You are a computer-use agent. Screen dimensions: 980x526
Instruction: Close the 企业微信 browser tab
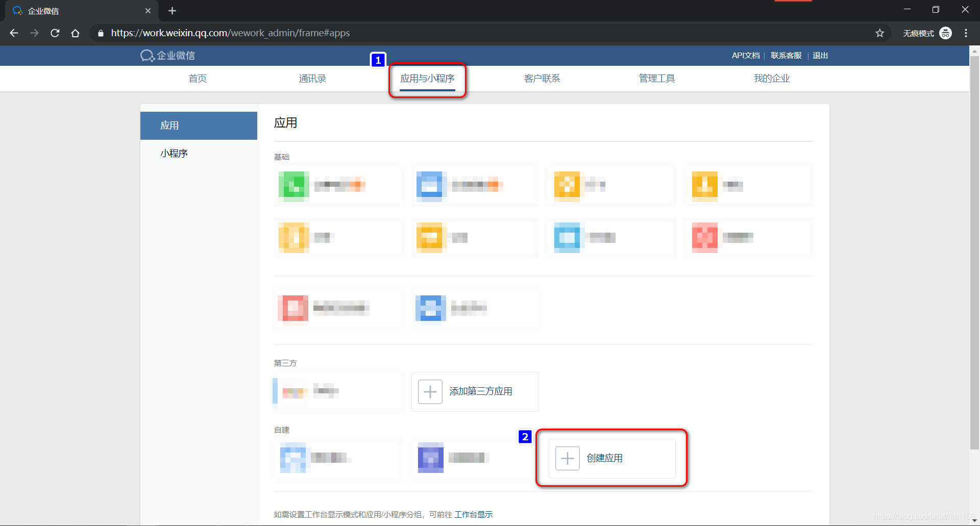tap(148, 11)
